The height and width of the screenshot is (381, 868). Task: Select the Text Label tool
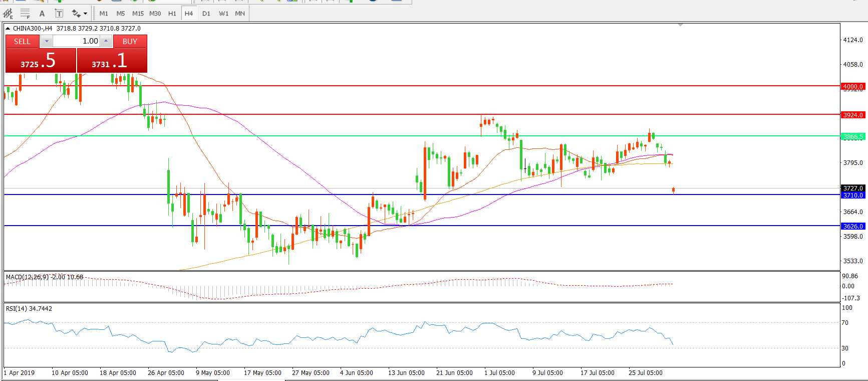tap(59, 14)
